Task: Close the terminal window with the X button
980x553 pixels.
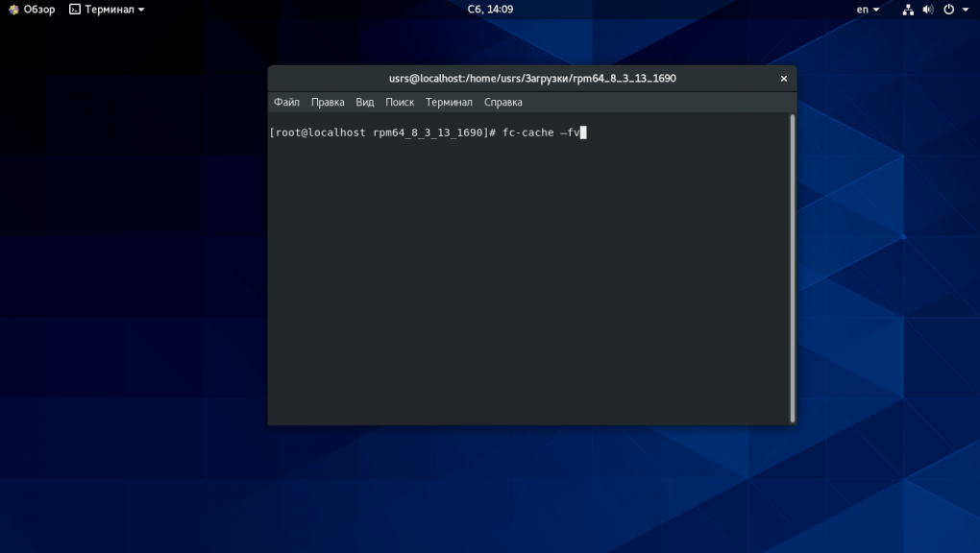Action: 784,79
